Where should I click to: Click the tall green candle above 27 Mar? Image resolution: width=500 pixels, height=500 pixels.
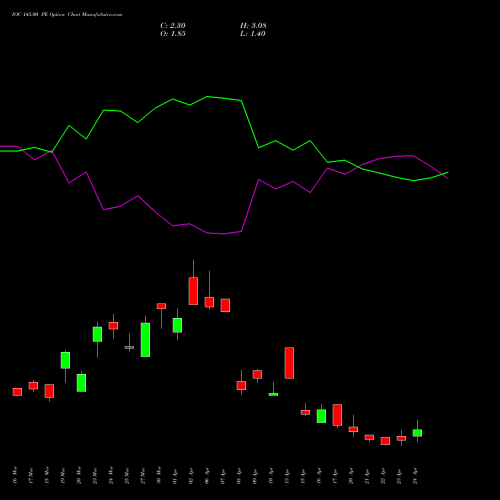(x=145, y=340)
